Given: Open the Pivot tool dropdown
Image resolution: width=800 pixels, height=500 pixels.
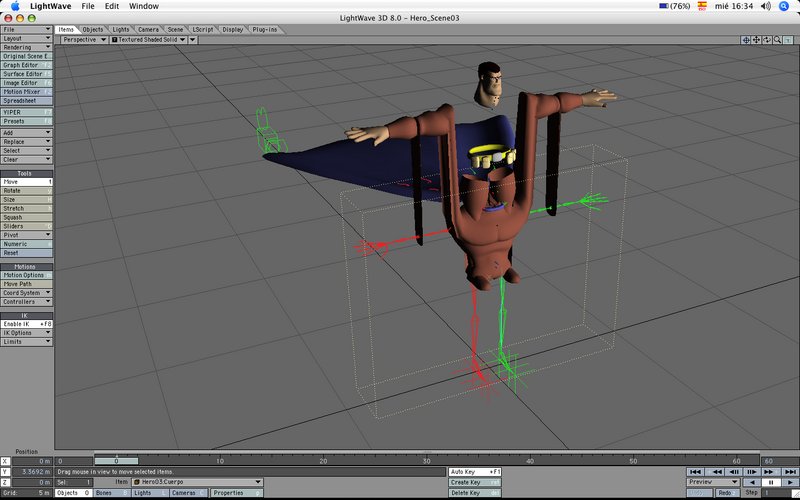Looking at the screenshot, I should pos(27,235).
